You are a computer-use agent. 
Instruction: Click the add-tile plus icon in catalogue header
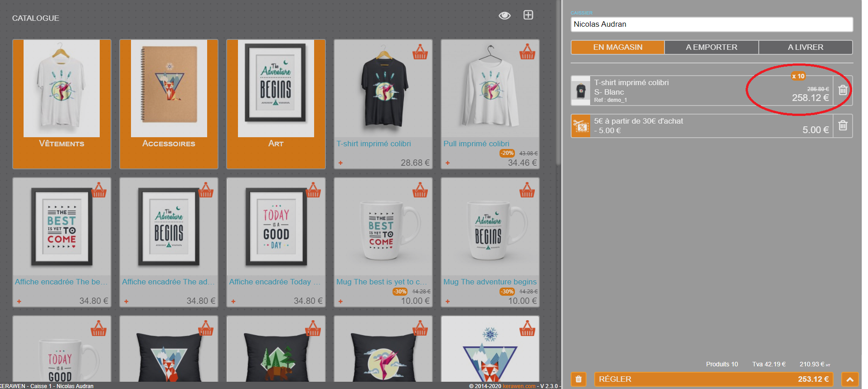pos(528,15)
